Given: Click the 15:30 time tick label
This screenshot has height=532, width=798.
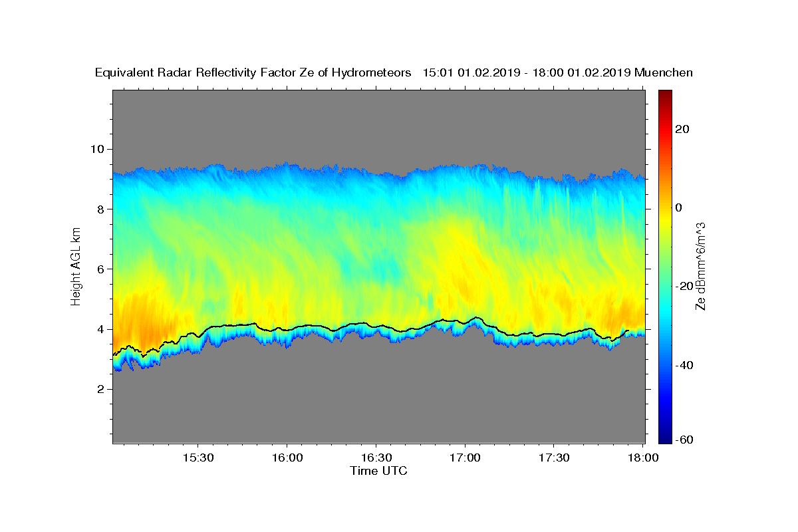Looking at the screenshot, I should point(198,458).
